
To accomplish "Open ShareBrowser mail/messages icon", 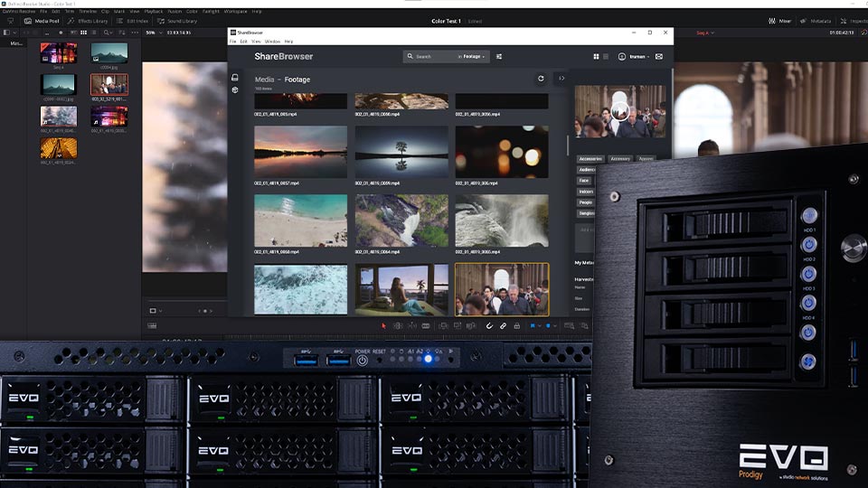I will (x=659, y=56).
